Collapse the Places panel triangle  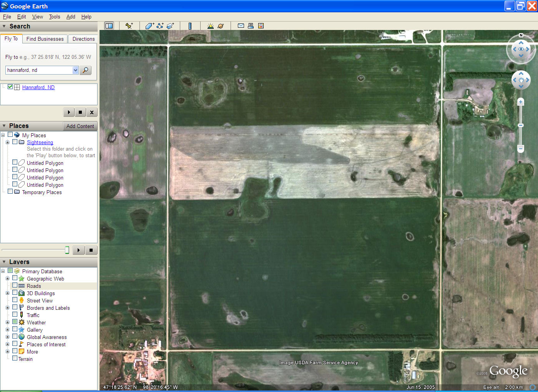tap(4, 126)
